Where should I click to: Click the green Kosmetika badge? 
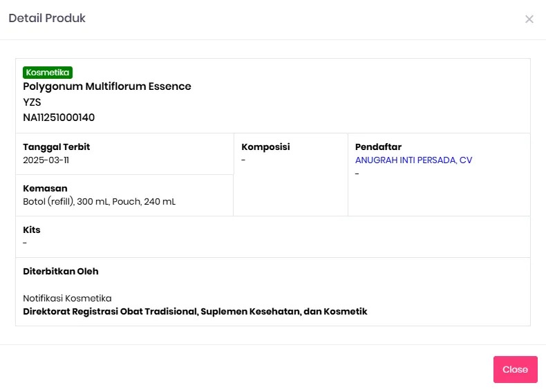click(48, 73)
